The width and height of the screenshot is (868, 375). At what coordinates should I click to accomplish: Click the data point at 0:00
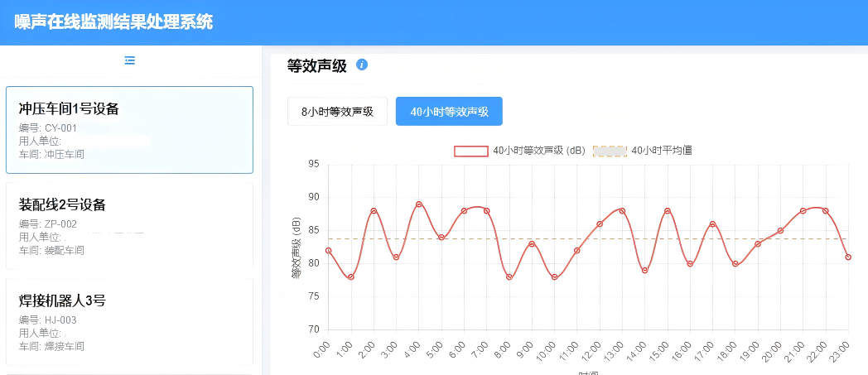[x=329, y=250]
